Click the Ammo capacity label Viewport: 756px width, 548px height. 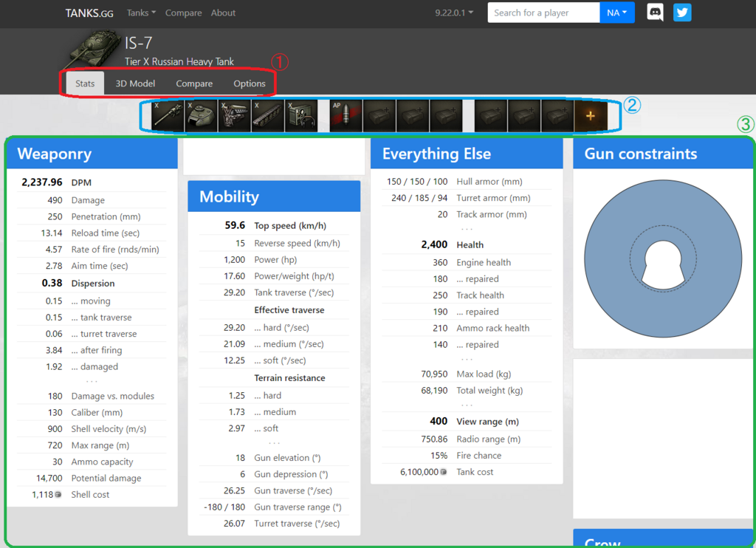[102, 462]
